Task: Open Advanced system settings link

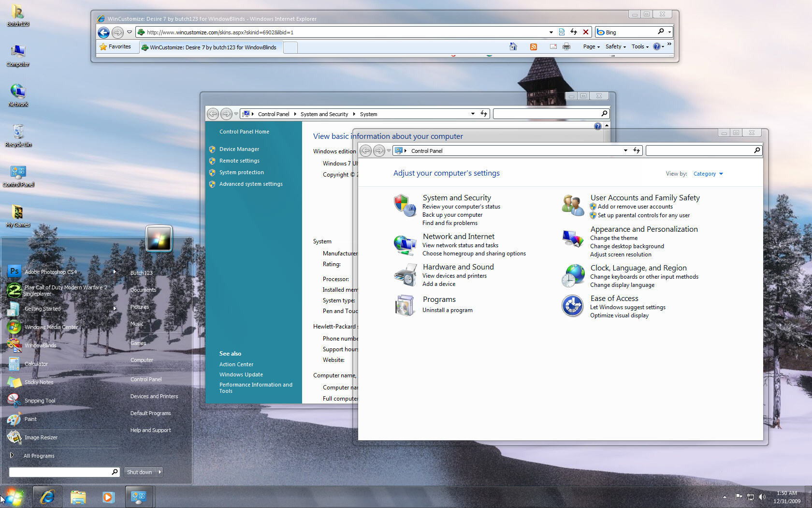Action: [251, 184]
